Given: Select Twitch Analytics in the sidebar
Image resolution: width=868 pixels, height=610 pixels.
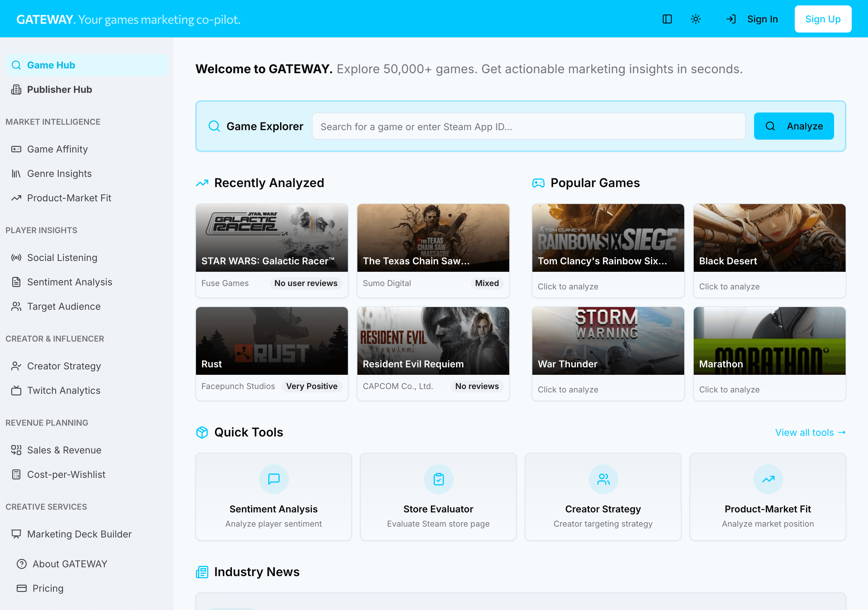Looking at the screenshot, I should [63, 390].
